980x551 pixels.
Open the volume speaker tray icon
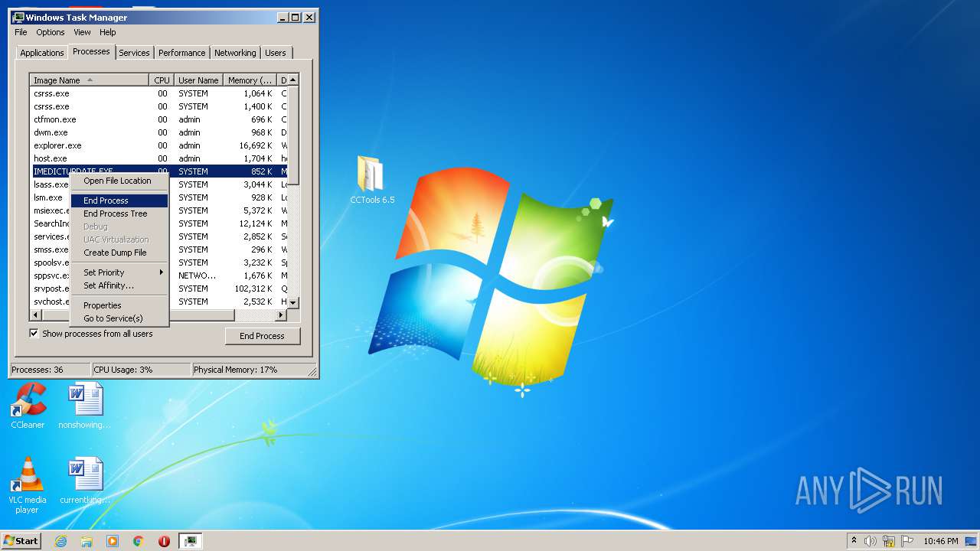871,541
